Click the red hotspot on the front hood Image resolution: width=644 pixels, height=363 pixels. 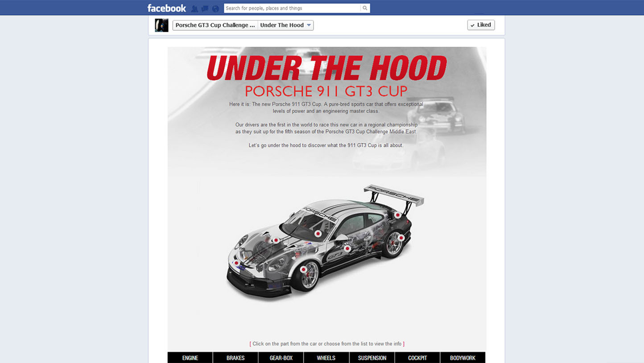[x=276, y=240]
